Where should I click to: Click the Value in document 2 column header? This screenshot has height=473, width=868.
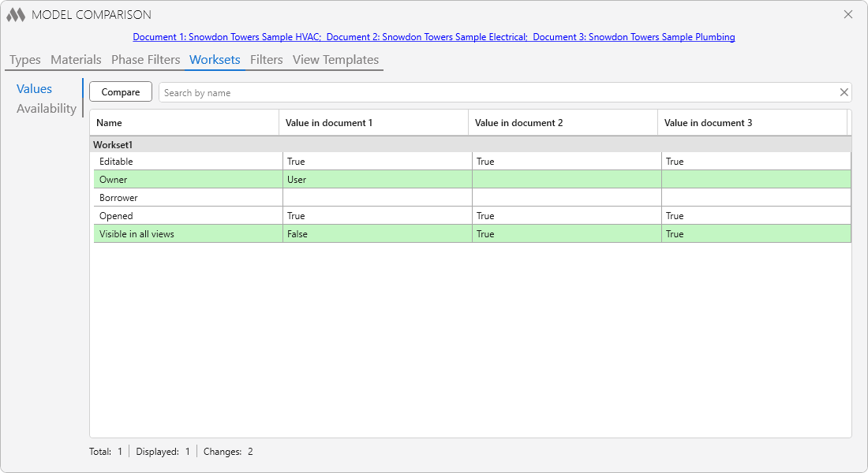[563, 123]
